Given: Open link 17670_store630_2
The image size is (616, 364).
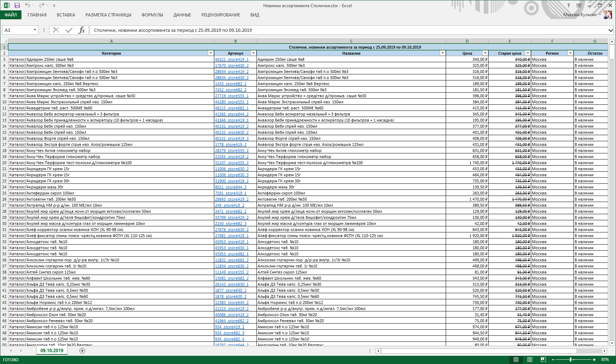Looking at the screenshot, I should (x=232, y=65).
